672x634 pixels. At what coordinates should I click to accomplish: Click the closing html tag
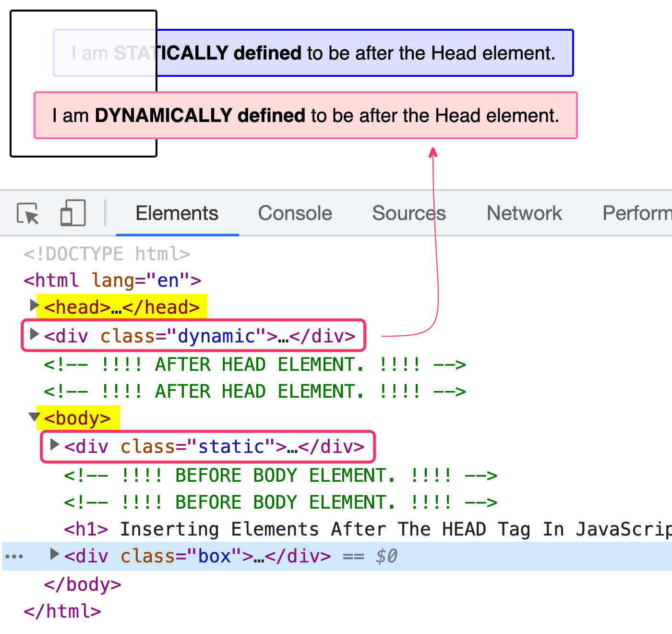point(61,611)
